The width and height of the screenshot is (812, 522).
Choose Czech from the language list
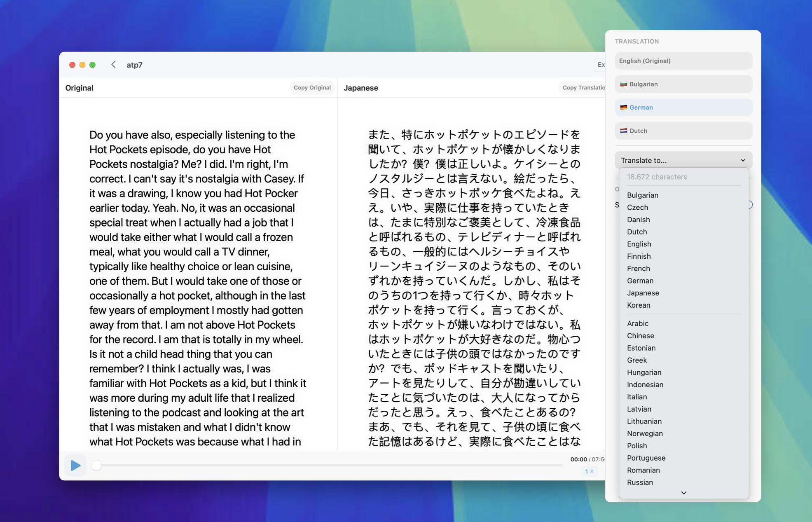(x=683, y=207)
